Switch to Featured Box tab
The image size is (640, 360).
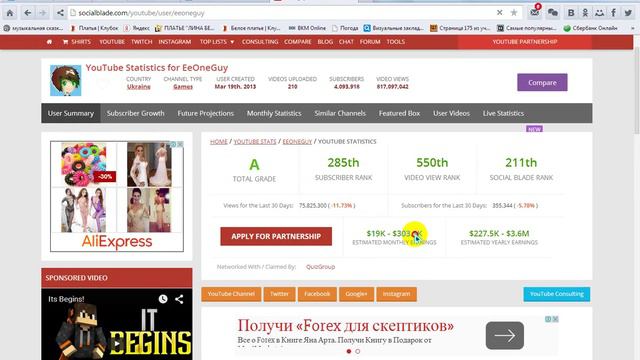coord(399,113)
